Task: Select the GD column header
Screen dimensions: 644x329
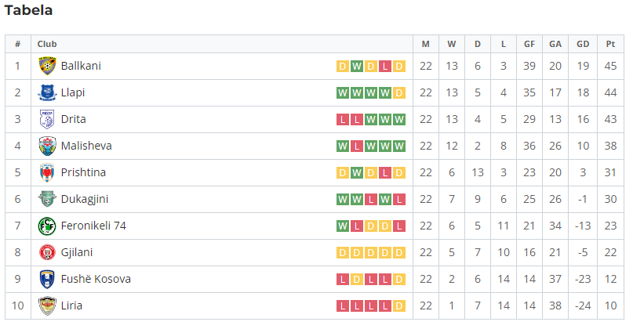Action: tap(583, 44)
